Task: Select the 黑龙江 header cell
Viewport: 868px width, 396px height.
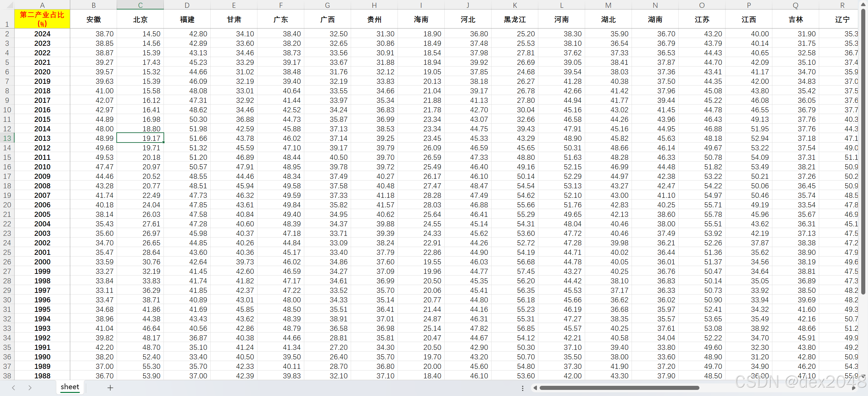Action: click(515, 19)
